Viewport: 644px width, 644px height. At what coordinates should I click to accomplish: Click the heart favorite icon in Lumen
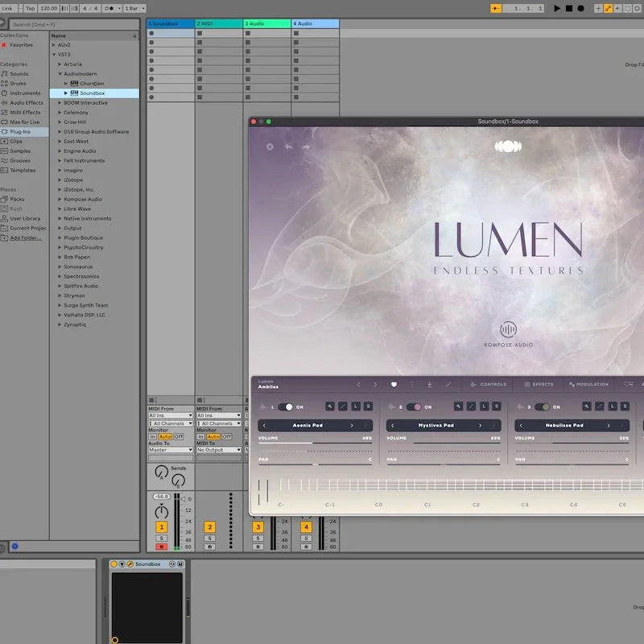(x=393, y=385)
